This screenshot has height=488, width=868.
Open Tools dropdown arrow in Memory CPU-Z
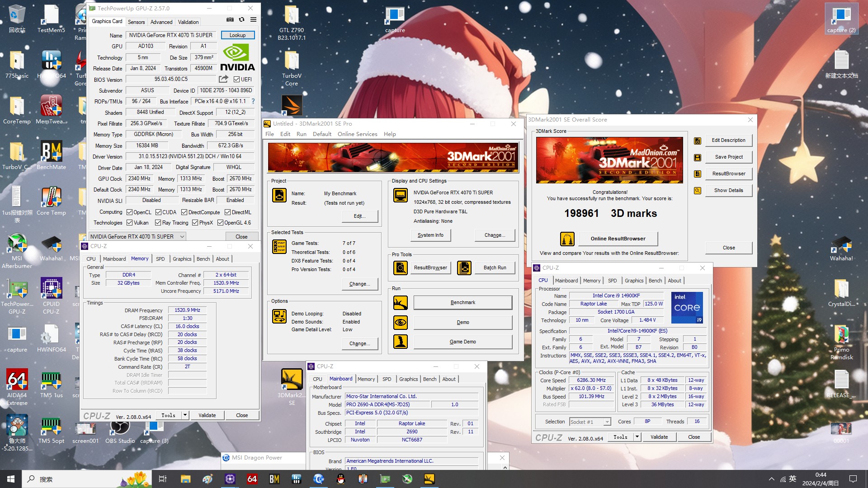click(x=185, y=415)
